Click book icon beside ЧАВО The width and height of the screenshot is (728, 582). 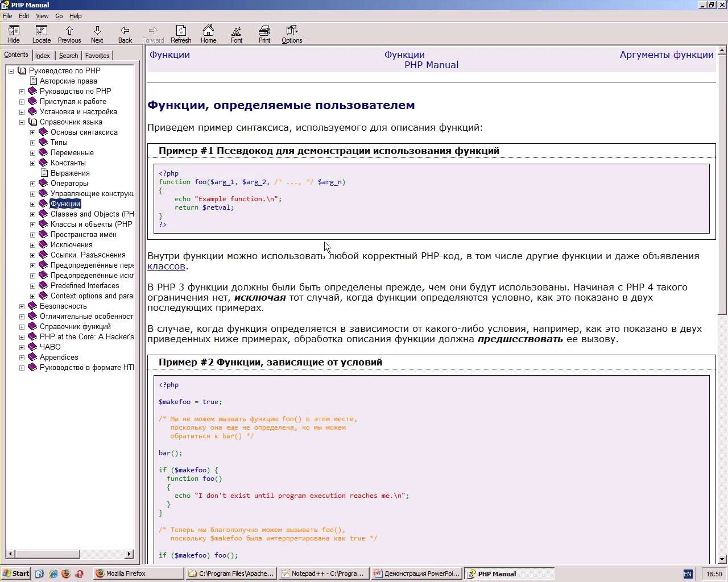pyautogui.click(x=32, y=347)
